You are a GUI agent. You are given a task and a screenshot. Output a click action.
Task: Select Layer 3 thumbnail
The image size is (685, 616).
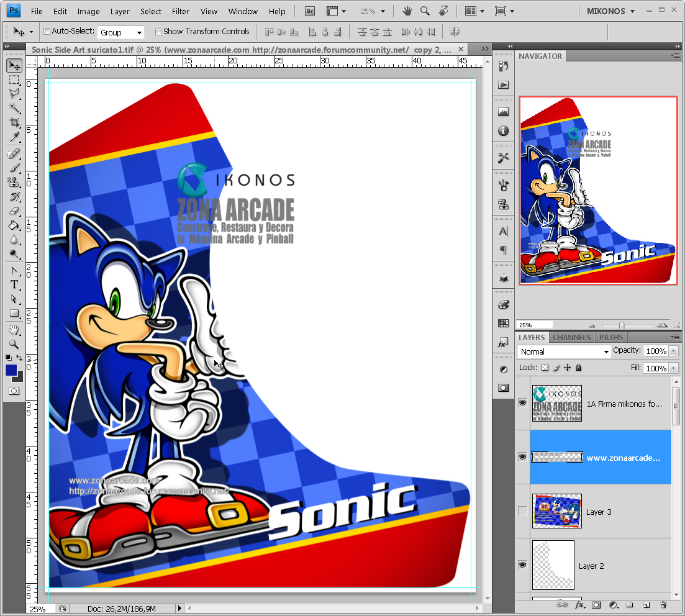557,511
